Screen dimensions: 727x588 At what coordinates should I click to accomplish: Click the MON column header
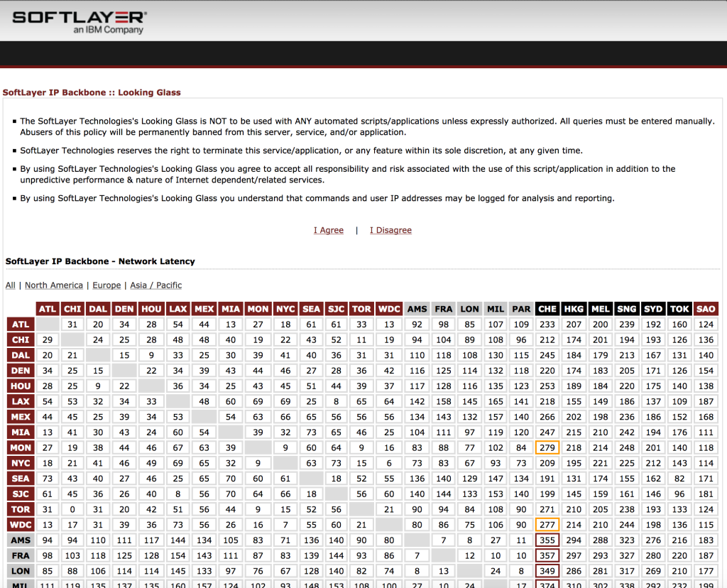(x=258, y=309)
